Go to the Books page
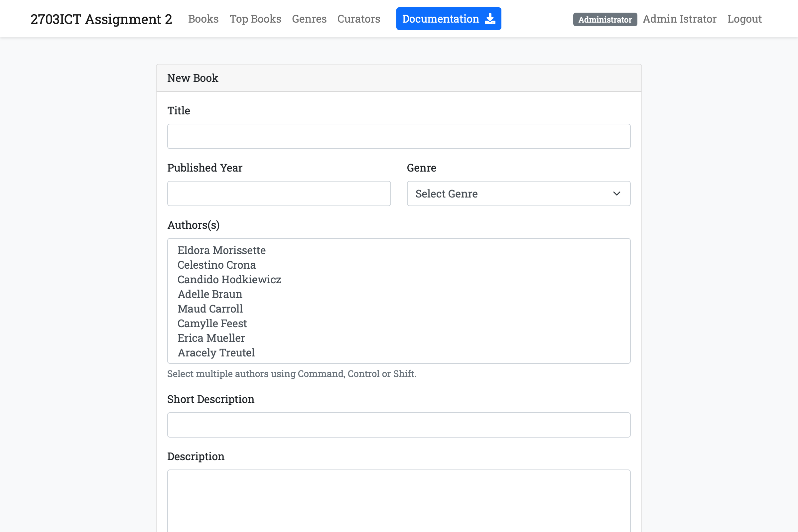Viewport: 798px width, 532px height. coord(203,19)
